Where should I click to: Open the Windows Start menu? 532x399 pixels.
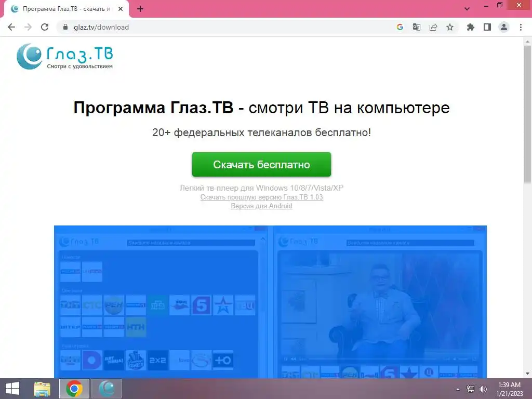[12, 389]
